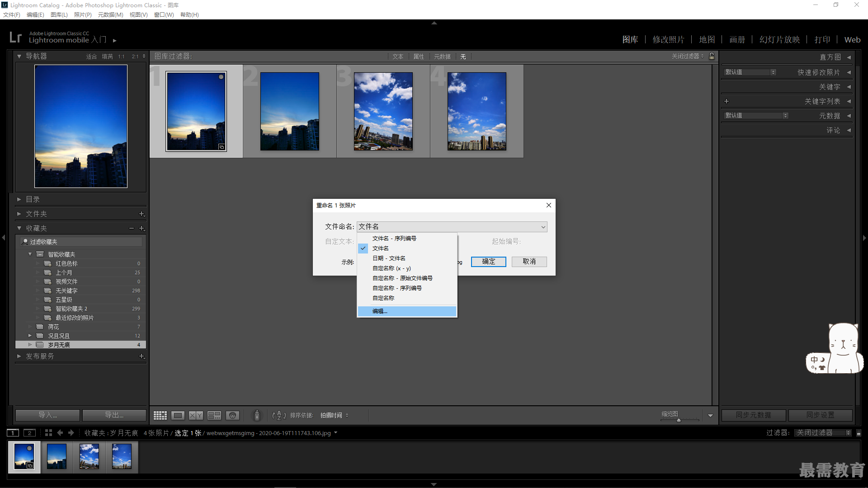
Task: Add publish service with plus icon
Action: point(142,357)
